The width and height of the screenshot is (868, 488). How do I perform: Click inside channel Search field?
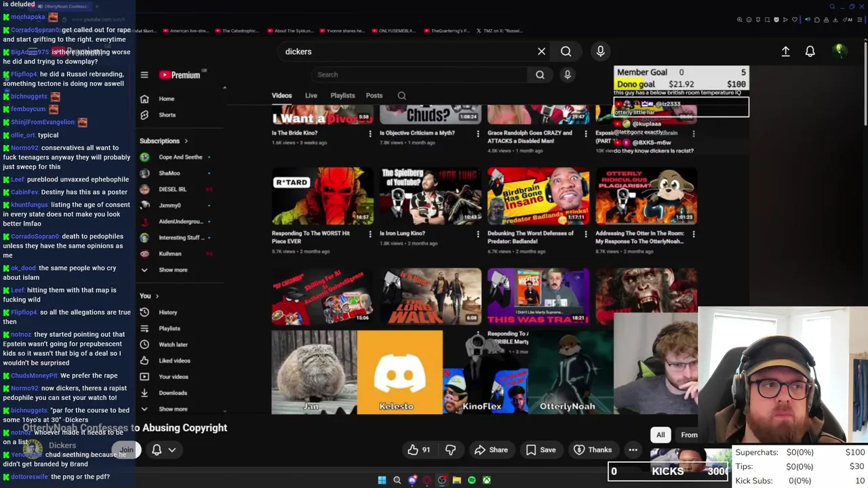pos(420,75)
